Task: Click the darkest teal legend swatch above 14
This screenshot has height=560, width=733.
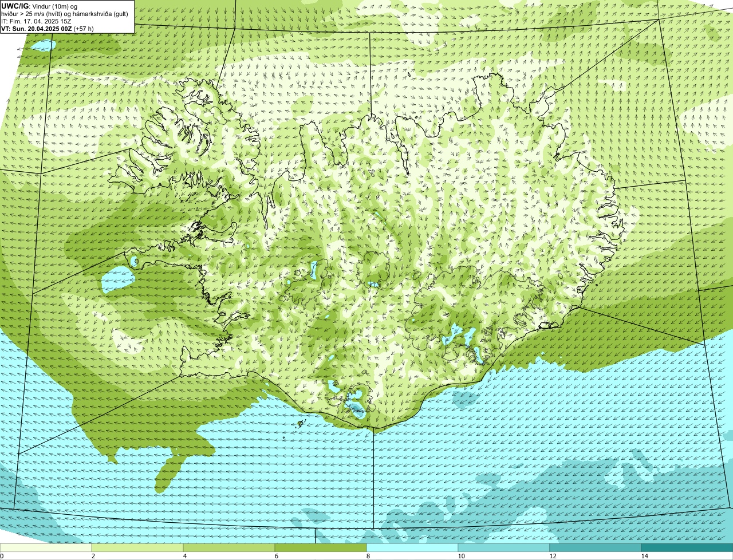Action: pos(687,547)
